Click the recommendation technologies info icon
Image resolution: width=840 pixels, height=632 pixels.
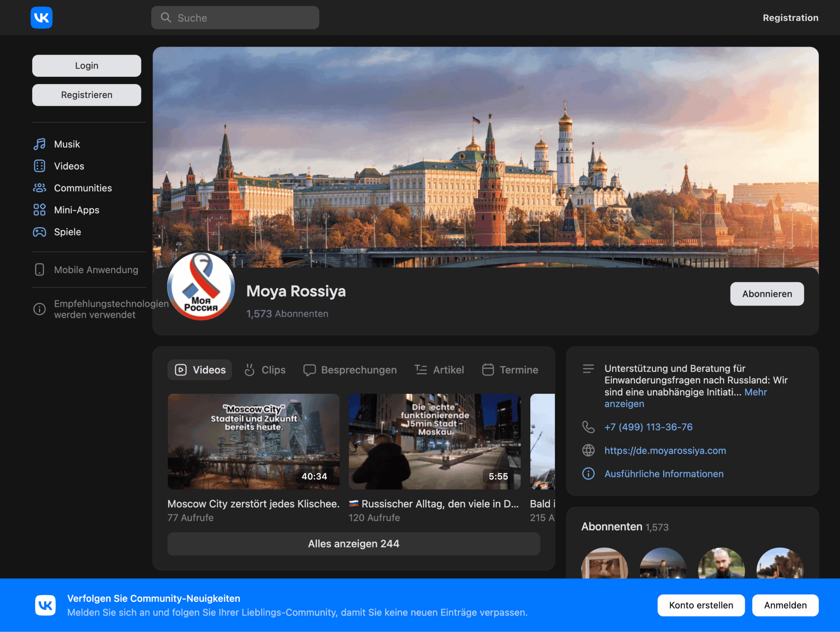click(39, 309)
